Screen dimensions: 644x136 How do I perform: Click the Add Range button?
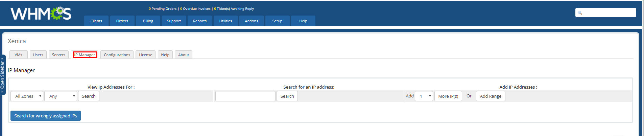pos(491,96)
